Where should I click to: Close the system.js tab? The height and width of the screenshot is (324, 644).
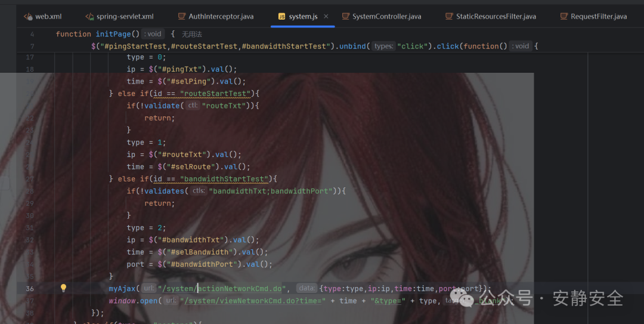point(326,17)
